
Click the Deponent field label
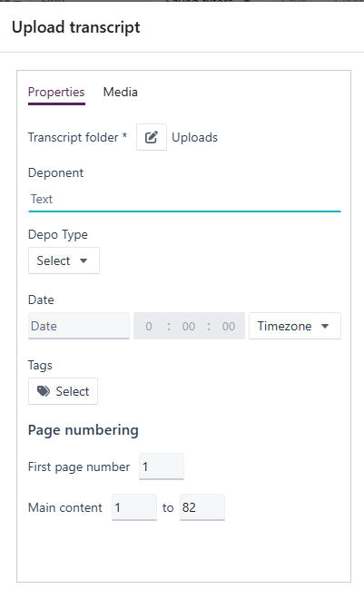pyautogui.click(x=55, y=172)
